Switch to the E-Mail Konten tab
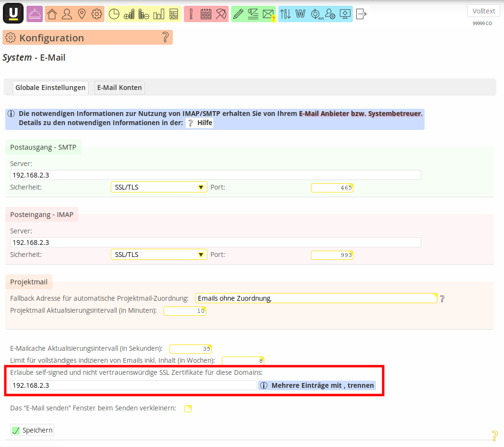The width and height of the screenshot is (504, 447). (x=119, y=88)
